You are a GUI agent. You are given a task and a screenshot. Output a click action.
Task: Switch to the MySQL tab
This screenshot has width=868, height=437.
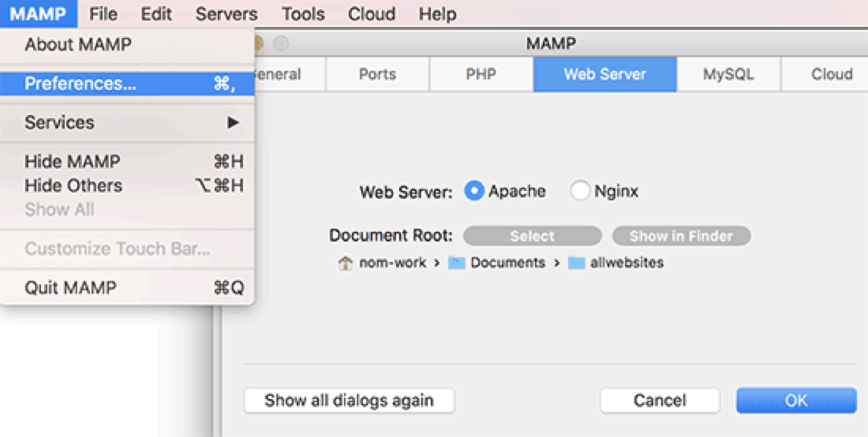click(x=729, y=74)
